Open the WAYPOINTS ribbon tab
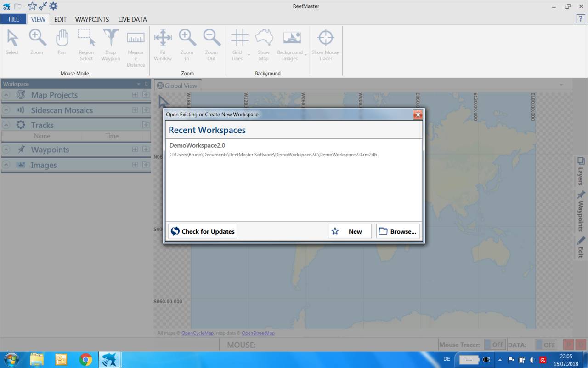 92,19
